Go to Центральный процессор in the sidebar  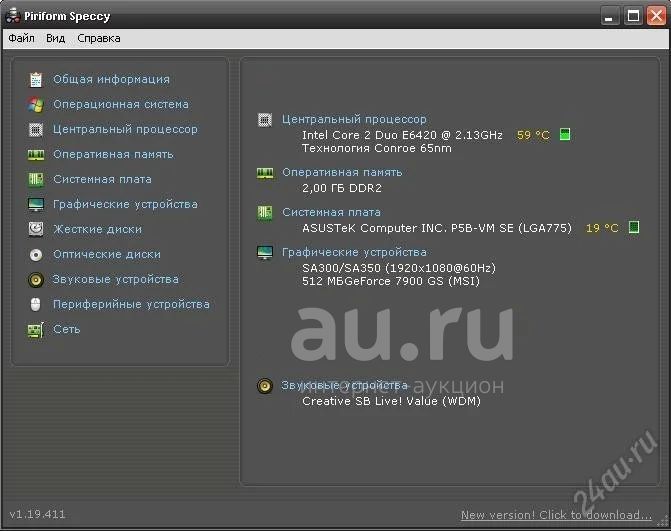tap(125, 129)
